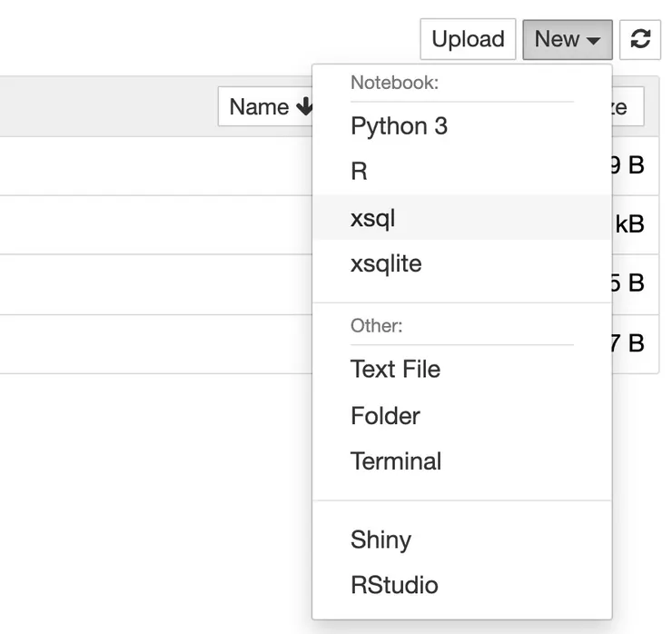
Task: Create a new Python 3 notebook
Action: tap(399, 126)
